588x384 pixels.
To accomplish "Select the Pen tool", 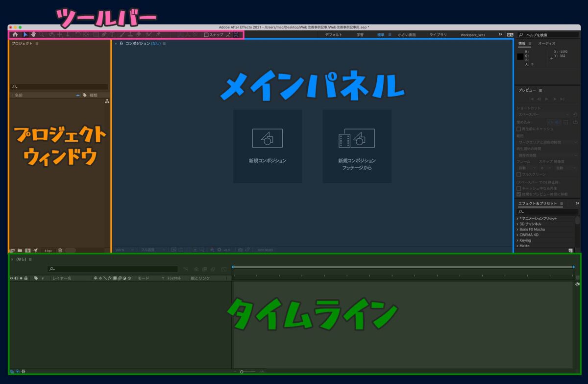I will point(103,35).
